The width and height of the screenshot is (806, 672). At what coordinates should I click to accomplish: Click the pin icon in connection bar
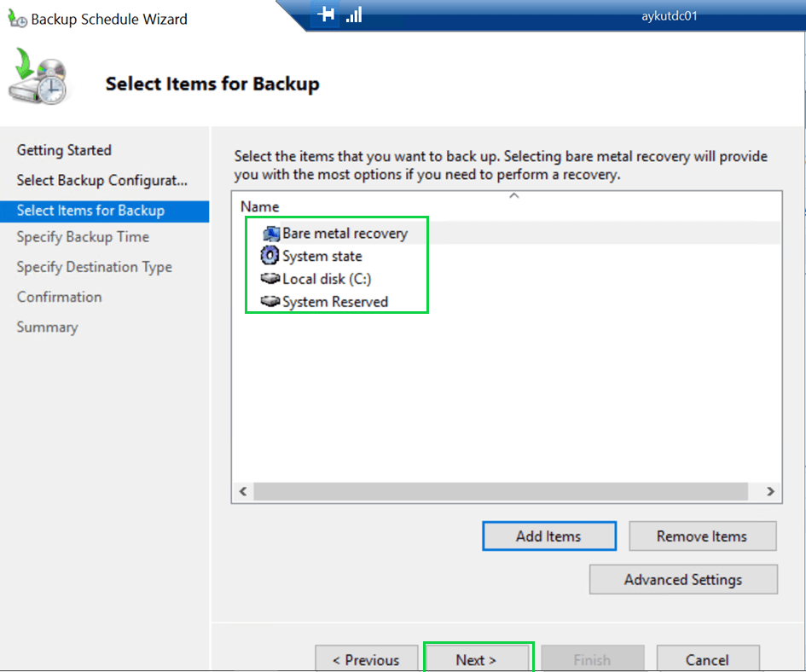tap(326, 15)
